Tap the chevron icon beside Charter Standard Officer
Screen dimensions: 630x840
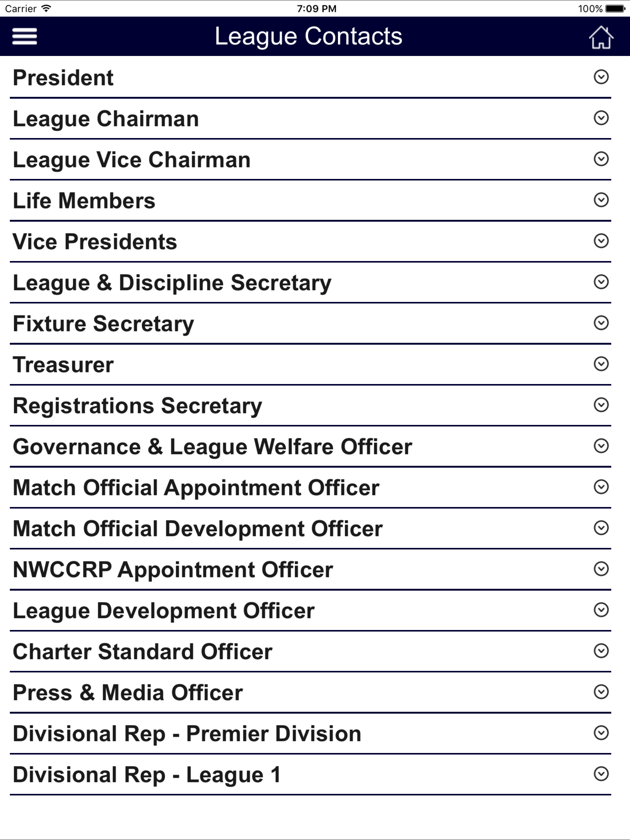(601, 651)
